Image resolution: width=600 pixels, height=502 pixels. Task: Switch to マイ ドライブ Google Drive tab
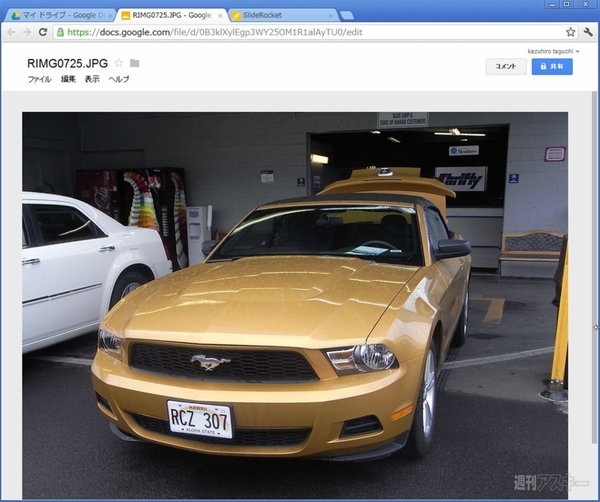point(59,16)
